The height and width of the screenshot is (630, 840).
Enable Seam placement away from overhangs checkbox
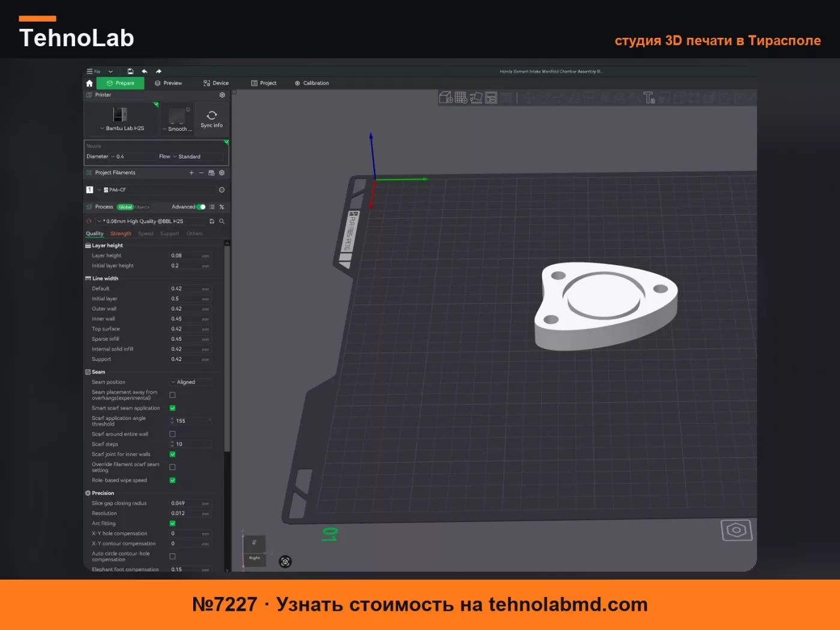pyautogui.click(x=173, y=395)
